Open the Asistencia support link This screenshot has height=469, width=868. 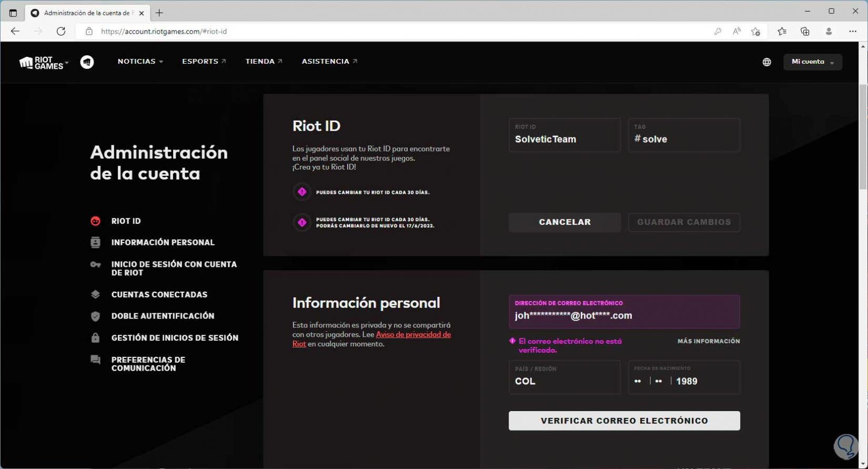[329, 62]
